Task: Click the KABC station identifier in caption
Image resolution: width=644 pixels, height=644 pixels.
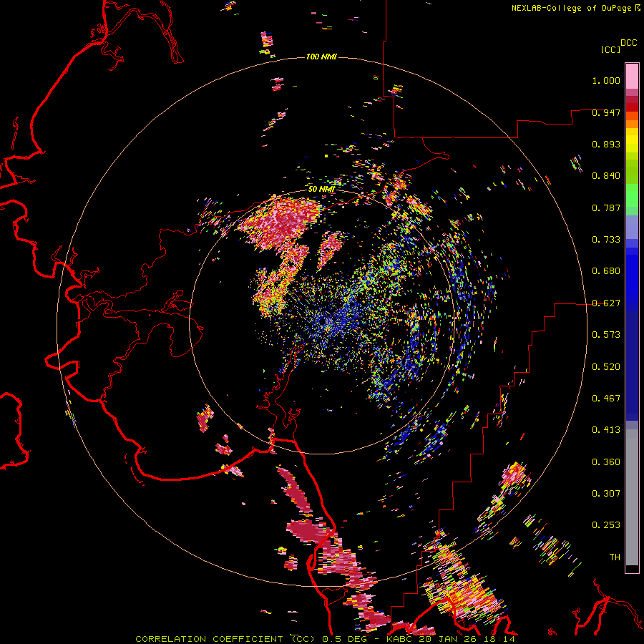Action: click(401, 639)
